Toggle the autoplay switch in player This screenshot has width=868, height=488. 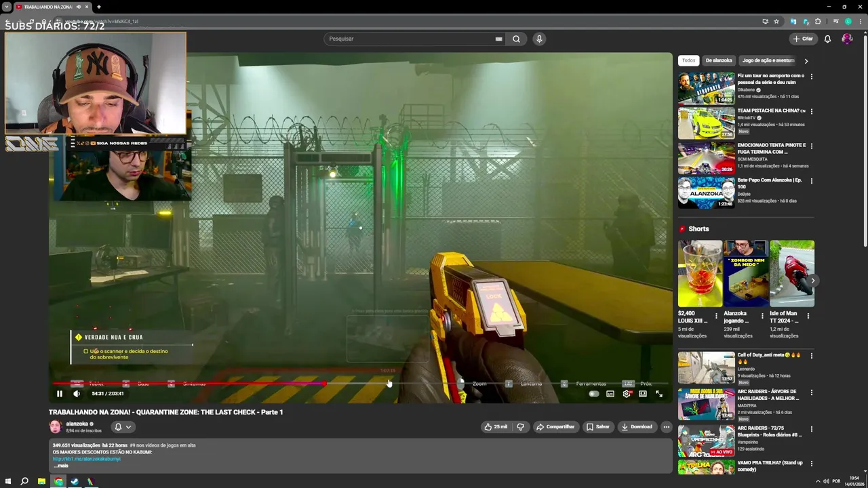tap(594, 394)
